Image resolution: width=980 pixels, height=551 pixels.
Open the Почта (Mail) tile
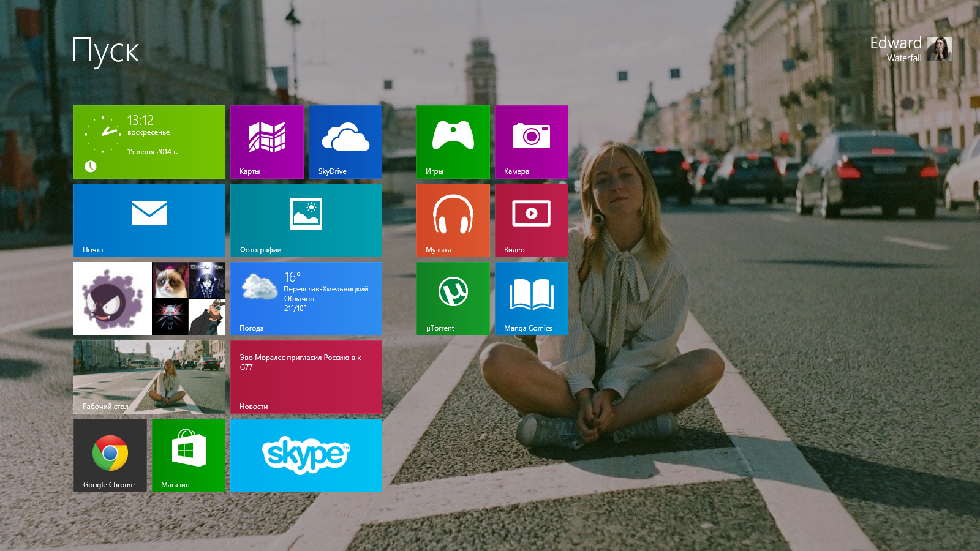click(x=149, y=220)
